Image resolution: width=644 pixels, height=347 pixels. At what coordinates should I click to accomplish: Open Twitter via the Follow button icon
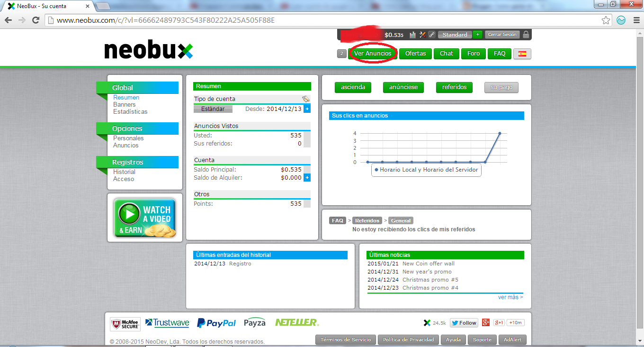click(x=463, y=322)
